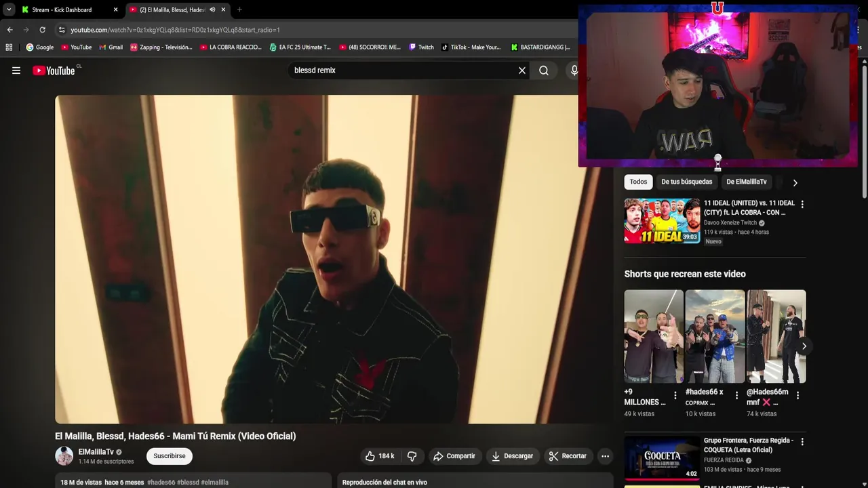Open ElMalillaTv channel name link
868x488 pixels.
[96, 452]
